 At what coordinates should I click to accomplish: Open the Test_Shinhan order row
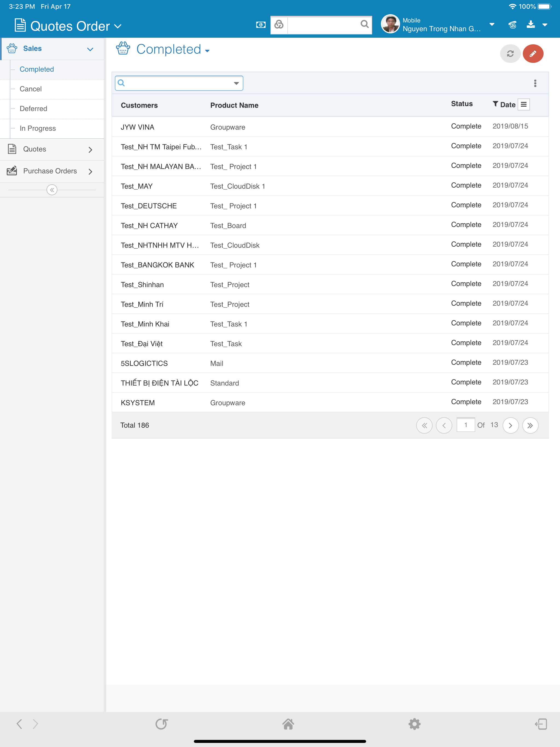pyautogui.click(x=330, y=284)
